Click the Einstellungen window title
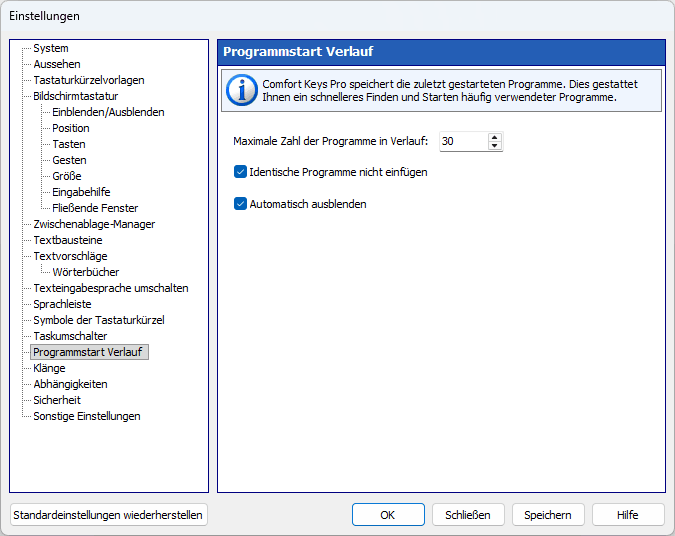The height and width of the screenshot is (536, 675). [44, 16]
